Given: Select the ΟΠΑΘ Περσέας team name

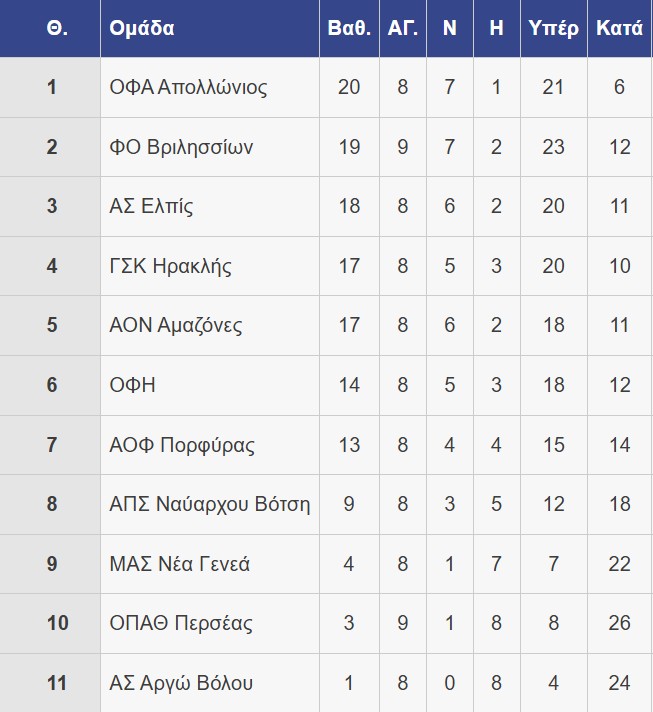Looking at the screenshot, I should click(181, 623).
